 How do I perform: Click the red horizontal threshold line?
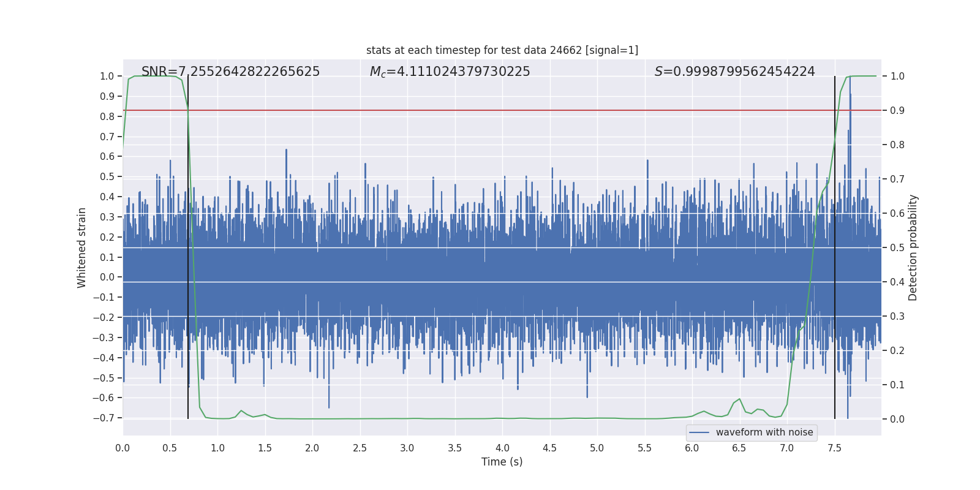point(490,110)
